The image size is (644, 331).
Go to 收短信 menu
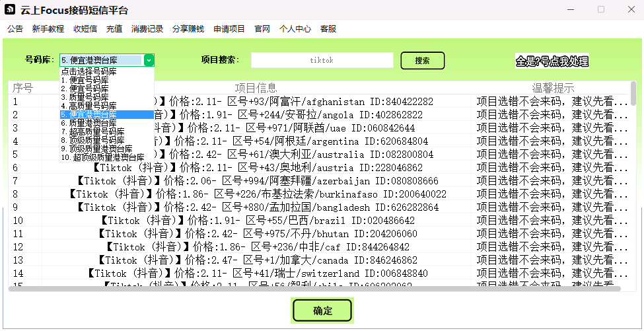(x=85, y=29)
